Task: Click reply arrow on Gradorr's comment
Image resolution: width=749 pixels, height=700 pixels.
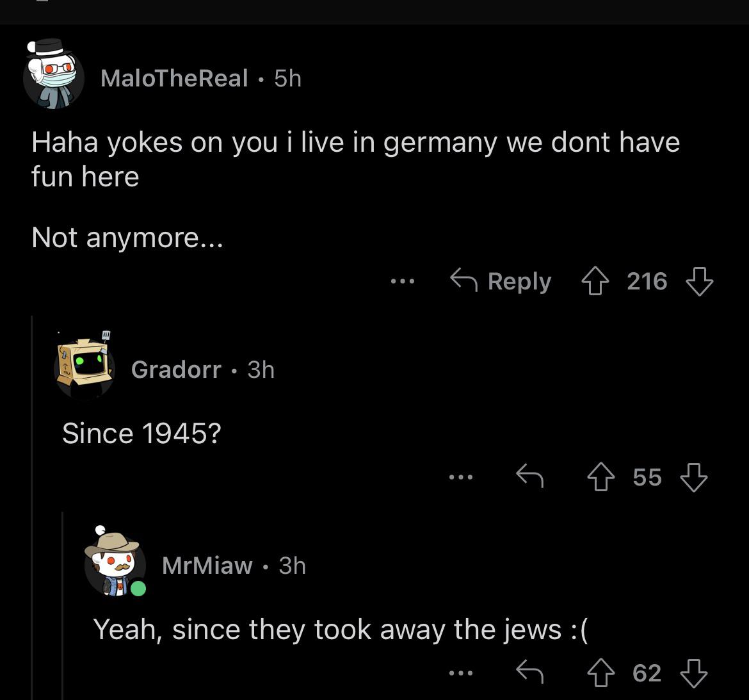Action: (530, 476)
